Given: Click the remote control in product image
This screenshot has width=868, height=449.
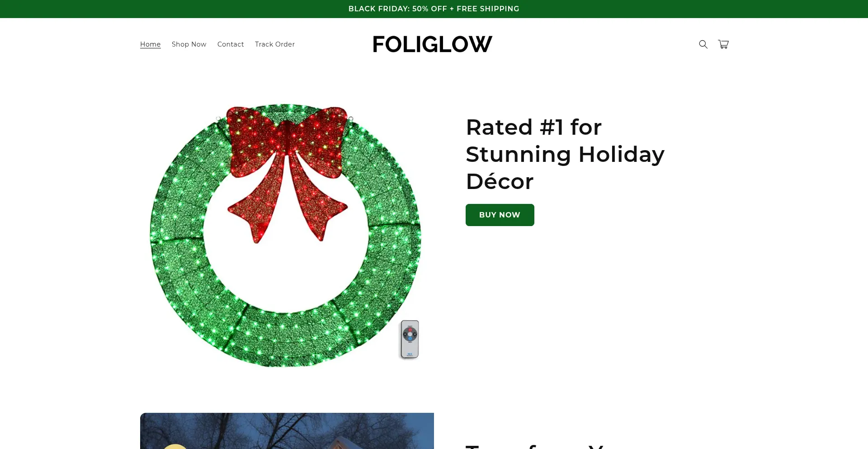Looking at the screenshot, I should (x=410, y=339).
